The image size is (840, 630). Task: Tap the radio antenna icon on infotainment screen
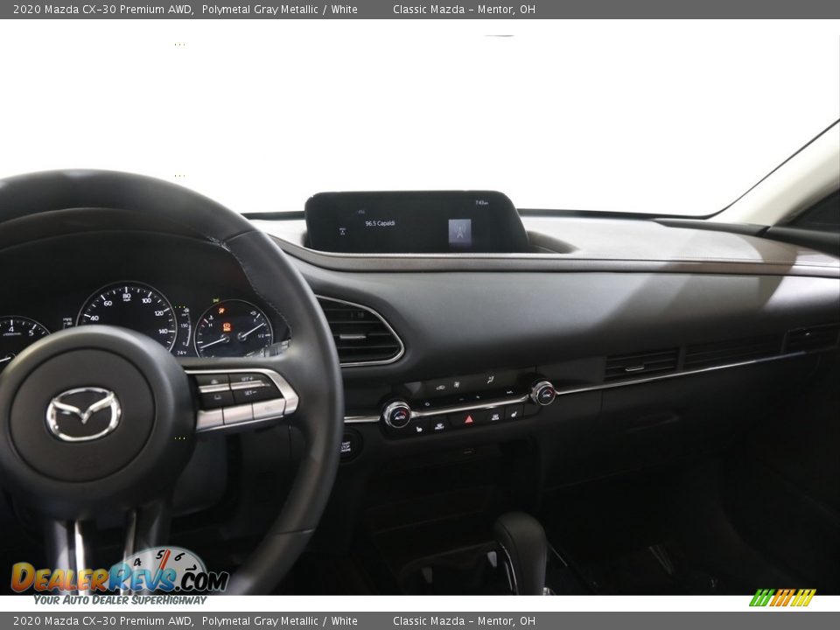click(x=459, y=231)
